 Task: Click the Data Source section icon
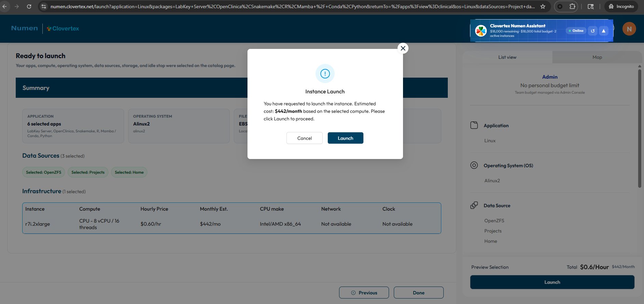tap(474, 205)
